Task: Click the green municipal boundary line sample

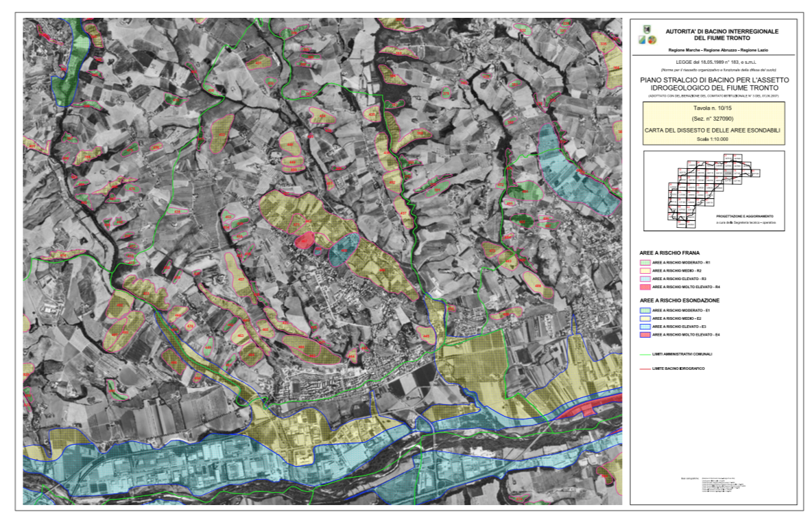Action: point(645,355)
